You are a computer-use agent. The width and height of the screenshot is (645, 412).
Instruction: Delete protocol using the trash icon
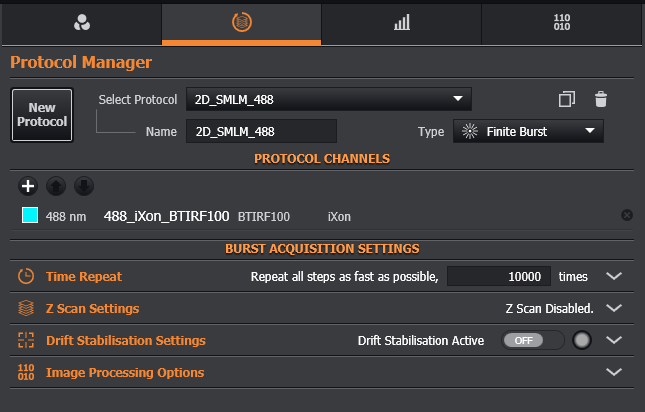[x=601, y=99]
